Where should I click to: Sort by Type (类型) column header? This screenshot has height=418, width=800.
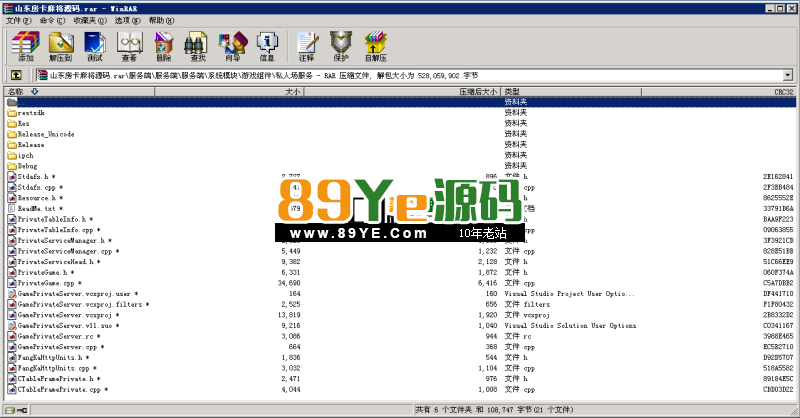point(570,92)
